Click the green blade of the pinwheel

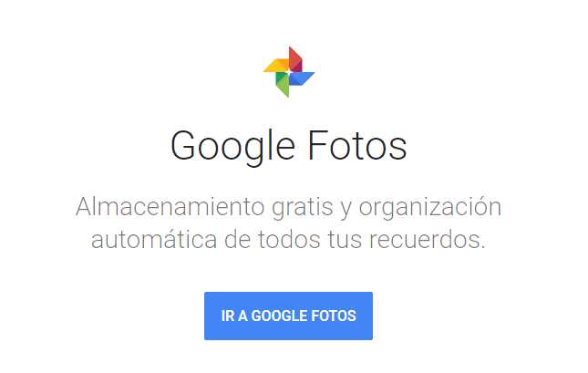coord(283,85)
